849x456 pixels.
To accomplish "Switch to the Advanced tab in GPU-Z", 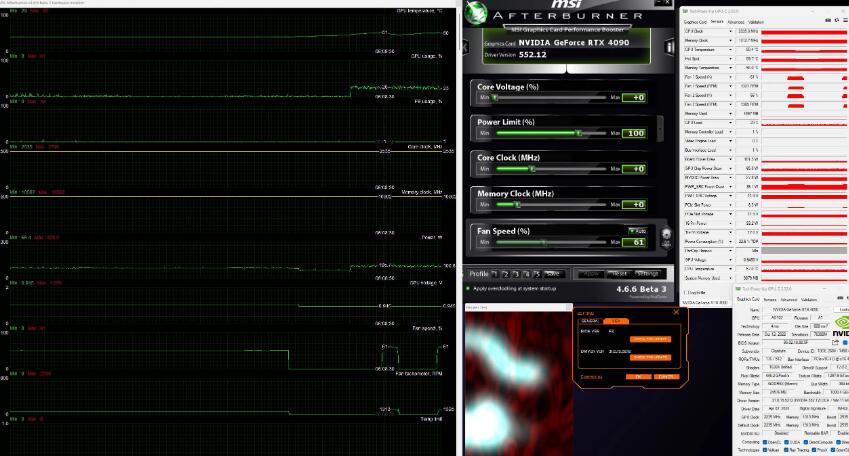I will point(735,21).
